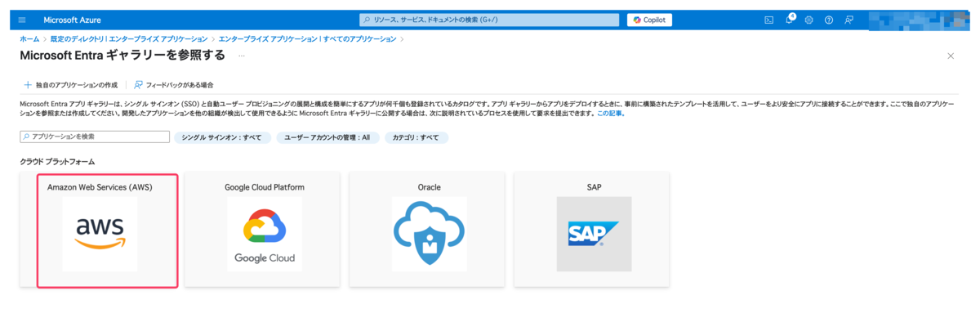980x309 pixels.
Task: Focus the アプリケーションを検索 field
Action: [95, 137]
